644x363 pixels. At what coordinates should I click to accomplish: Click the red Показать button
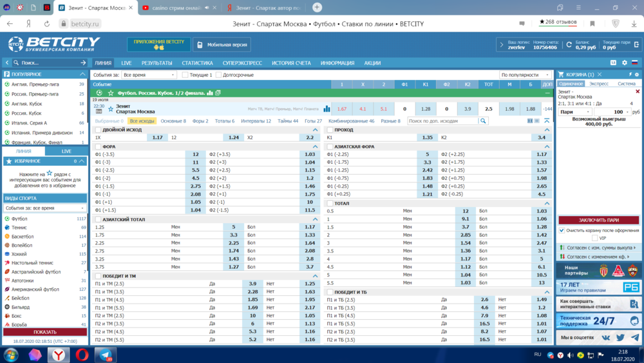[x=45, y=332]
